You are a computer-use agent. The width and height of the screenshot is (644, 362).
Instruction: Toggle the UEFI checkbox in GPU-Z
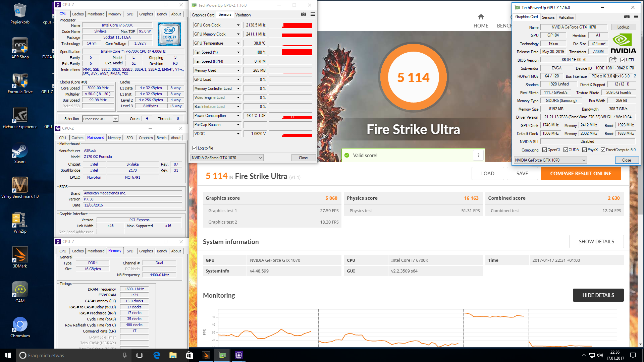pyautogui.click(x=623, y=60)
